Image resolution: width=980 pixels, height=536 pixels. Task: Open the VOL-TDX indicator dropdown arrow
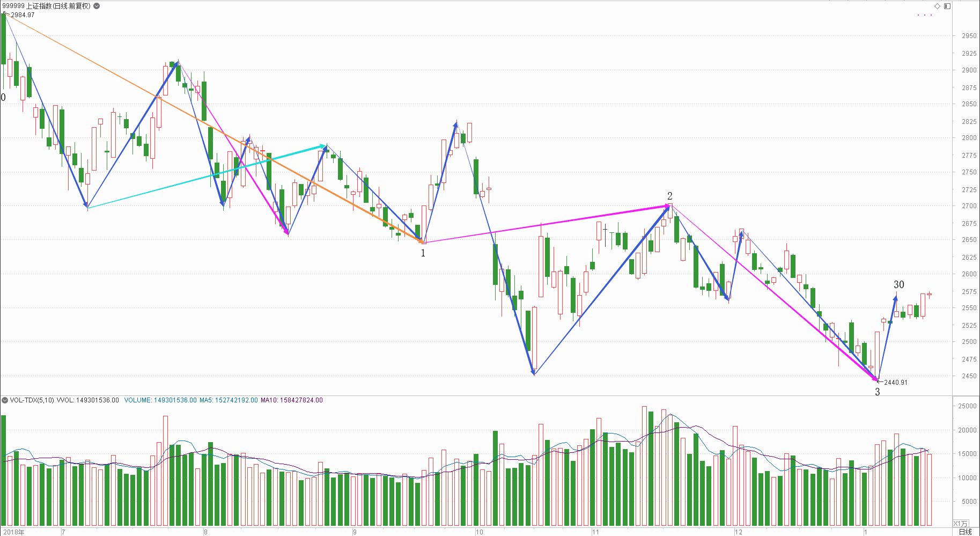5,400
